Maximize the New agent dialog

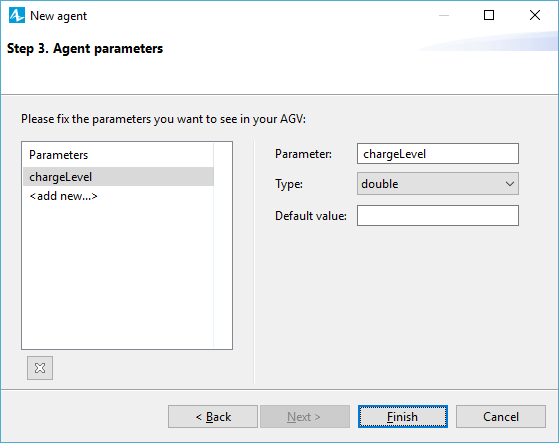(x=489, y=15)
